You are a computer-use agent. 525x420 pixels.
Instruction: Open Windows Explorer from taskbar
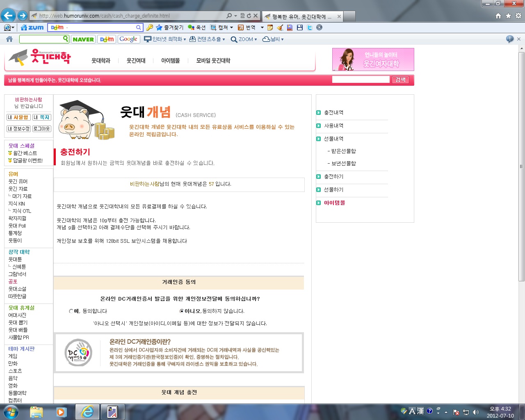pyautogui.click(x=37, y=412)
